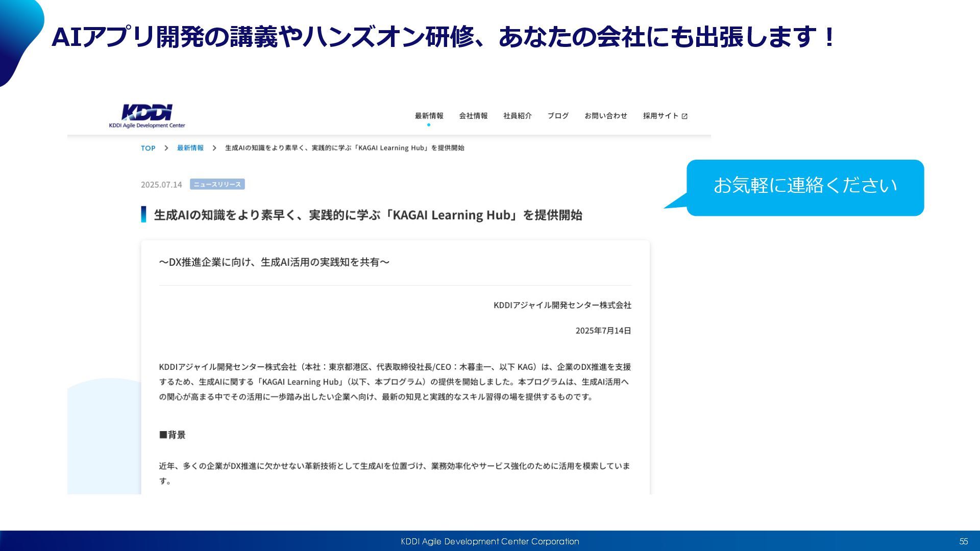The image size is (980, 551).
Task: Click the article headline about KAGAI Learning Hub
Action: coord(368,215)
